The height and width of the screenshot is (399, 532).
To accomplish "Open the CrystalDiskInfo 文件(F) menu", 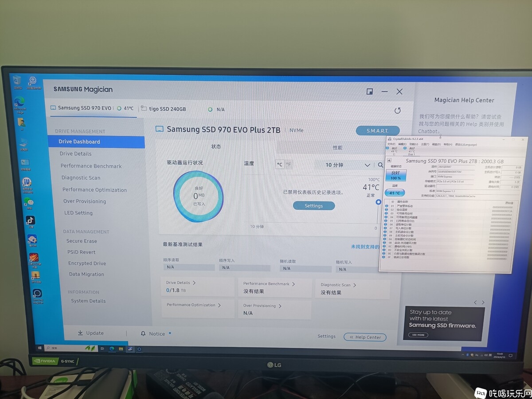I will coord(391,144).
